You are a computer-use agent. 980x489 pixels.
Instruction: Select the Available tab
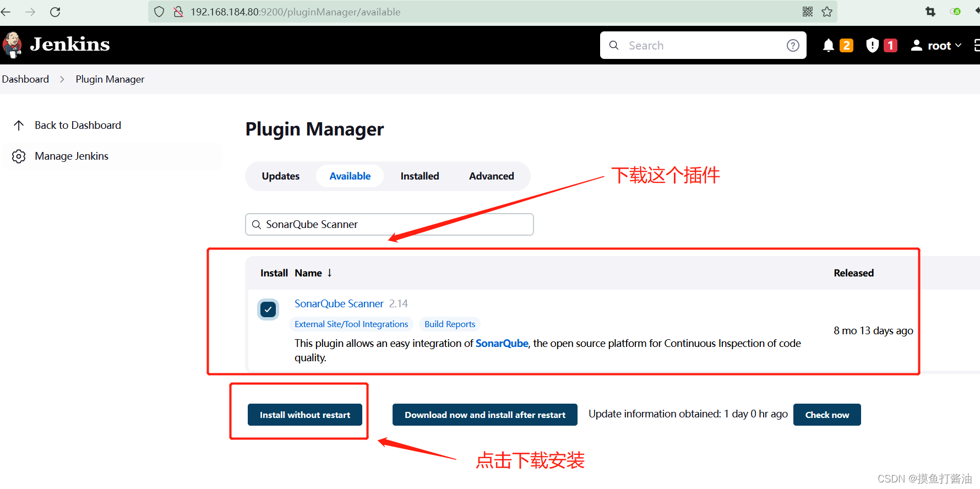click(350, 176)
